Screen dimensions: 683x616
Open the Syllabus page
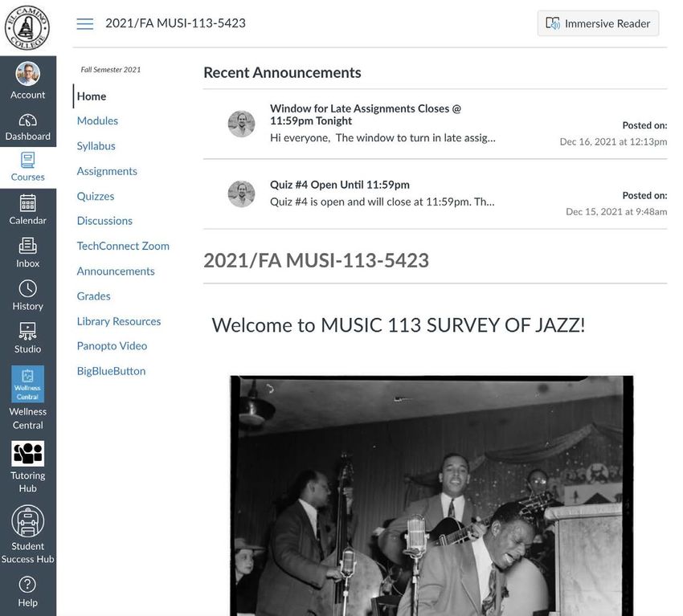tap(96, 146)
